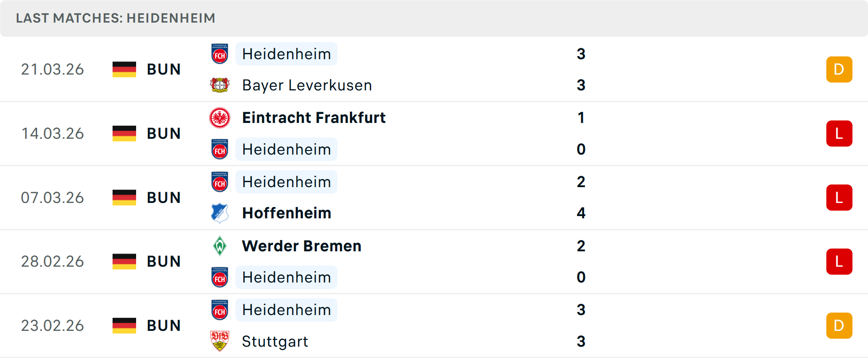Open the Bayer Leverkusen team link
This screenshot has width=868, height=358.
pos(307,85)
